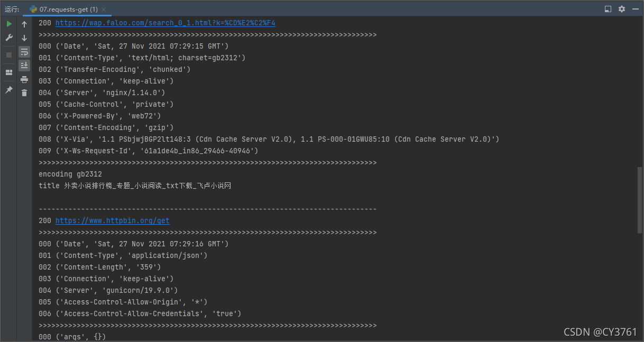
Task: Clear all console output with trash icon
Action: click(24, 93)
